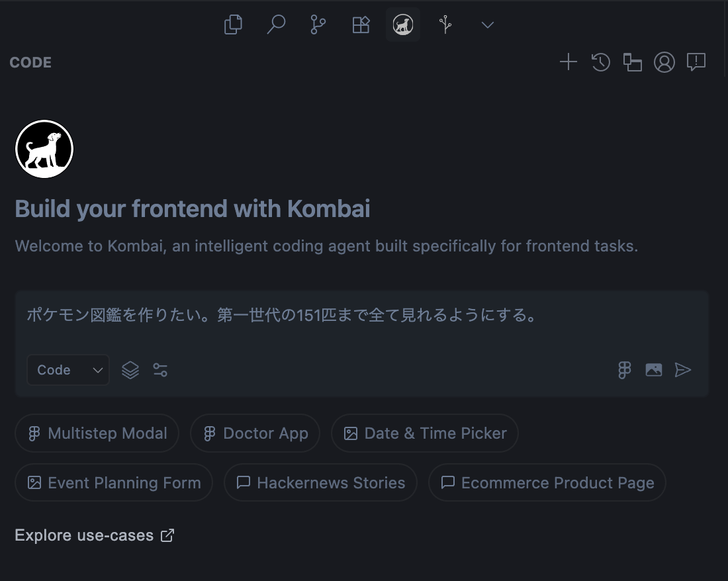
Task: Start a new chat with plus icon
Action: (569, 62)
